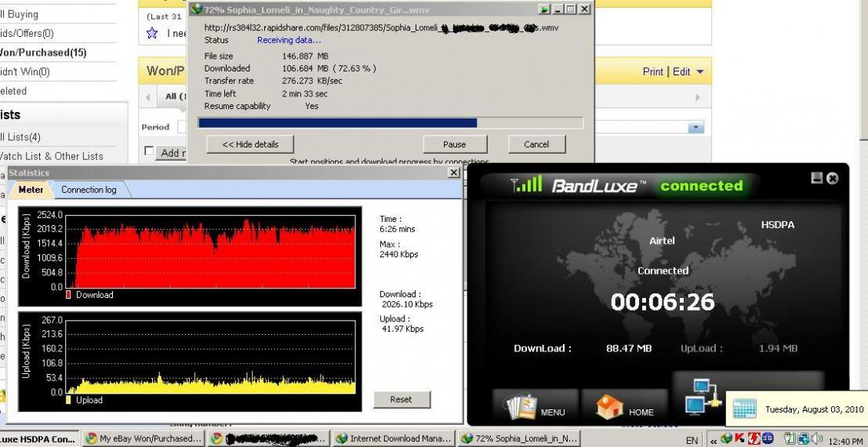Click the taskbar clock showing 12:40 PM
This screenshot has height=447, width=868.
click(846, 442)
